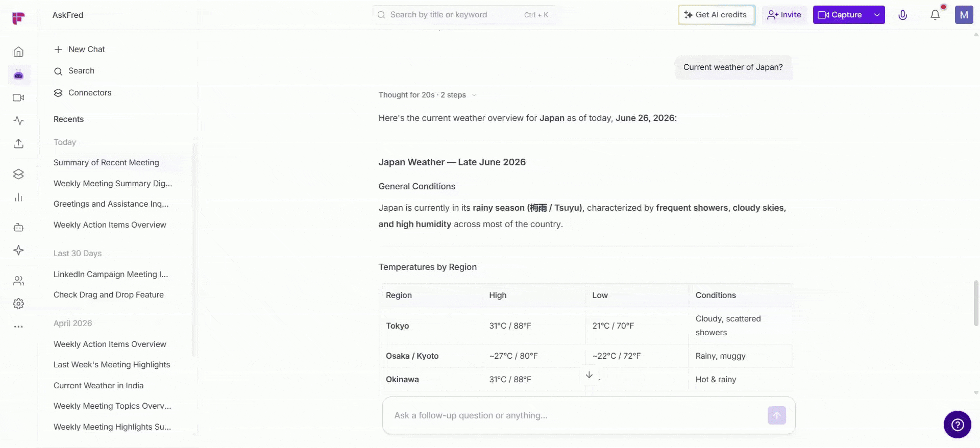Screen dimensions: 980x448
Task: Open the video meetings camera icon
Action: point(18,97)
